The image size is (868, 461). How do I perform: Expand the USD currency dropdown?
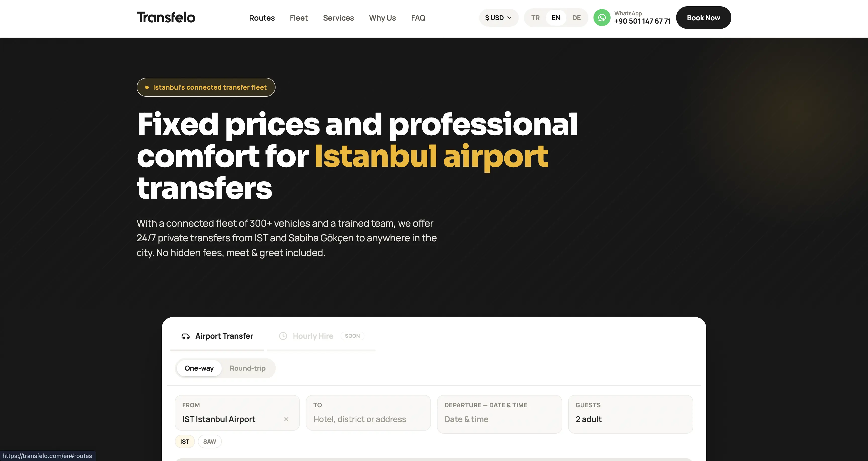(x=498, y=18)
